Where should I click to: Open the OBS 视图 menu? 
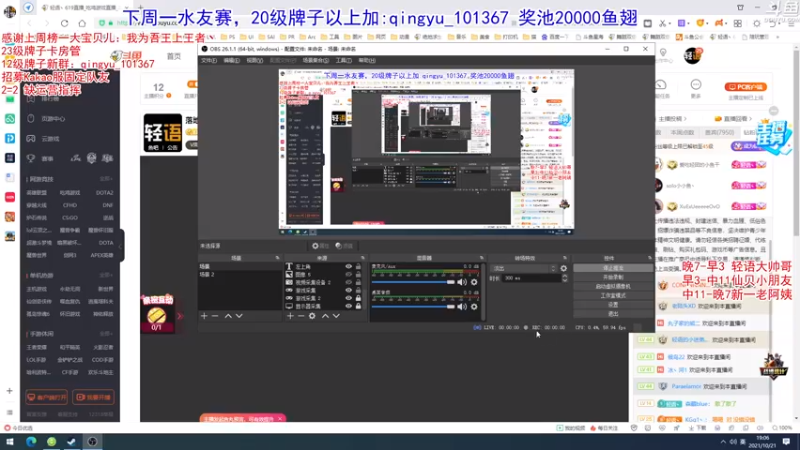(x=255, y=60)
